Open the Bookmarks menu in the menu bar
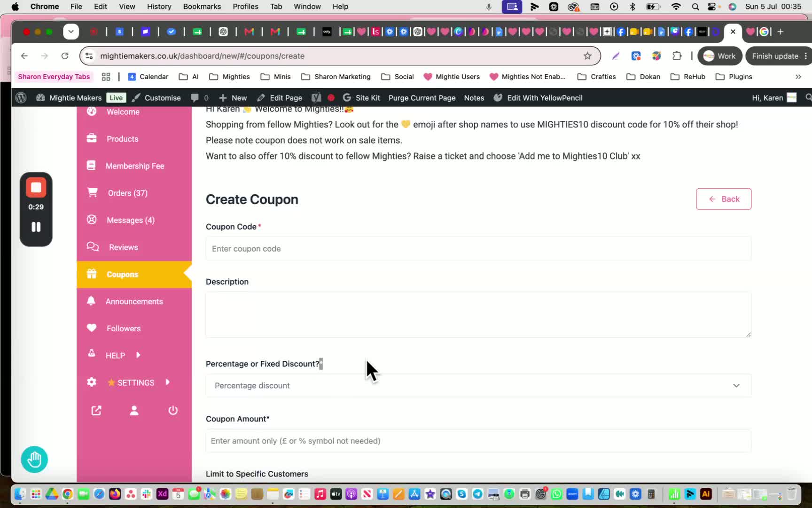Image resolution: width=812 pixels, height=508 pixels. tap(202, 7)
